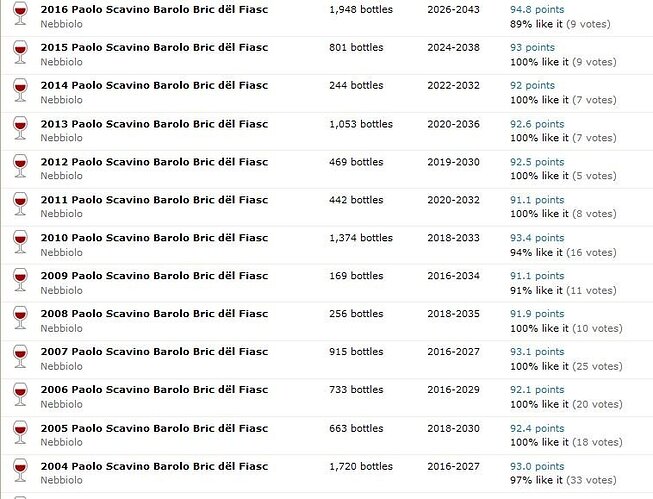Click the 93.1 points score for 2007
Viewport: 653px width, 499px height.
pos(537,352)
